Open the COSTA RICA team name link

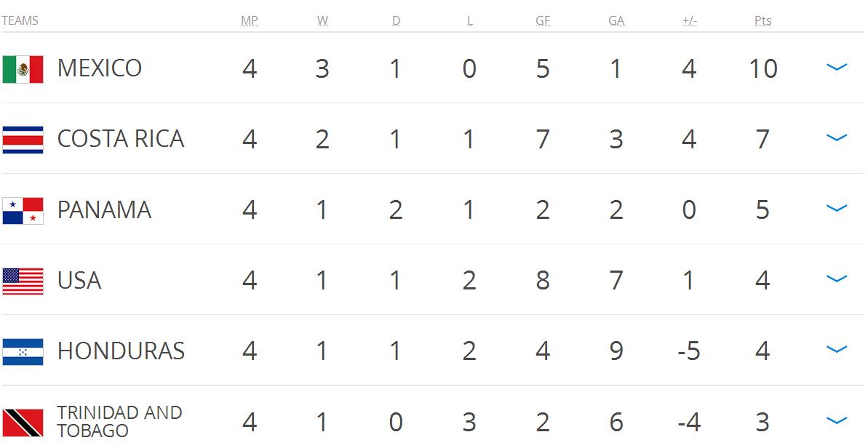click(121, 139)
